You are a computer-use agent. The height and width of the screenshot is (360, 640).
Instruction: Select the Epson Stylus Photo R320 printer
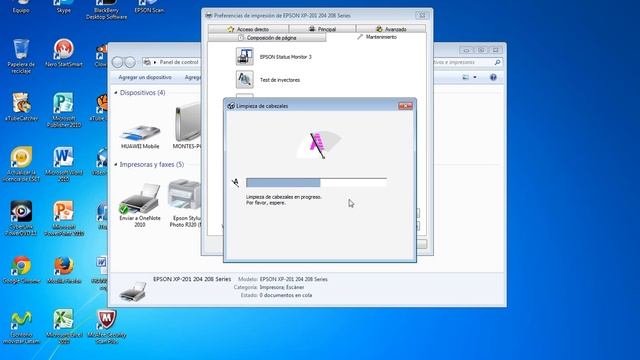pos(184,203)
